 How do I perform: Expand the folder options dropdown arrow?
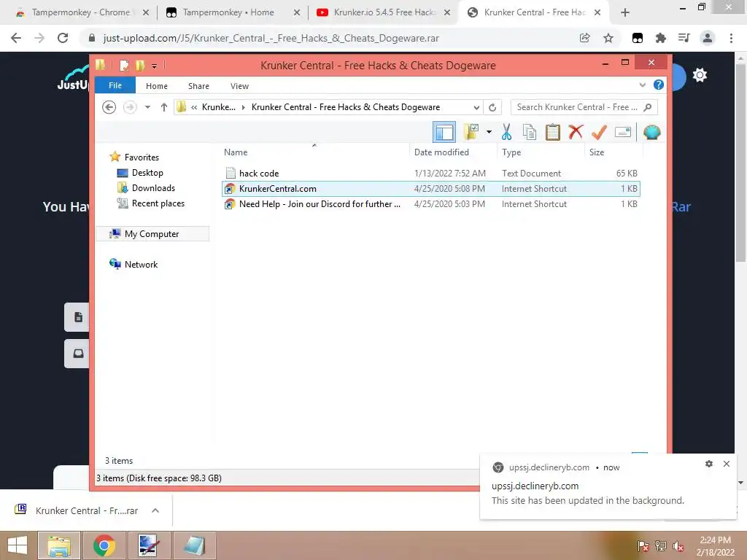pos(489,132)
